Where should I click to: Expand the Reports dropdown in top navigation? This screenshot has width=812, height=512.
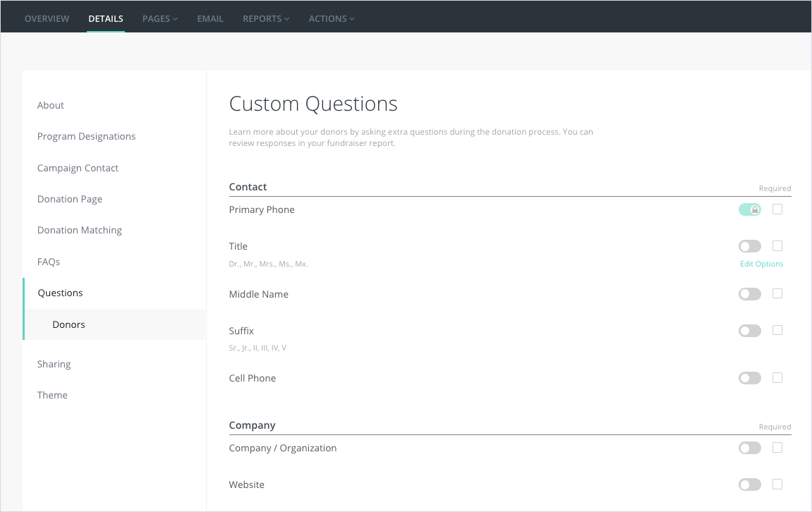click(266, 19)
